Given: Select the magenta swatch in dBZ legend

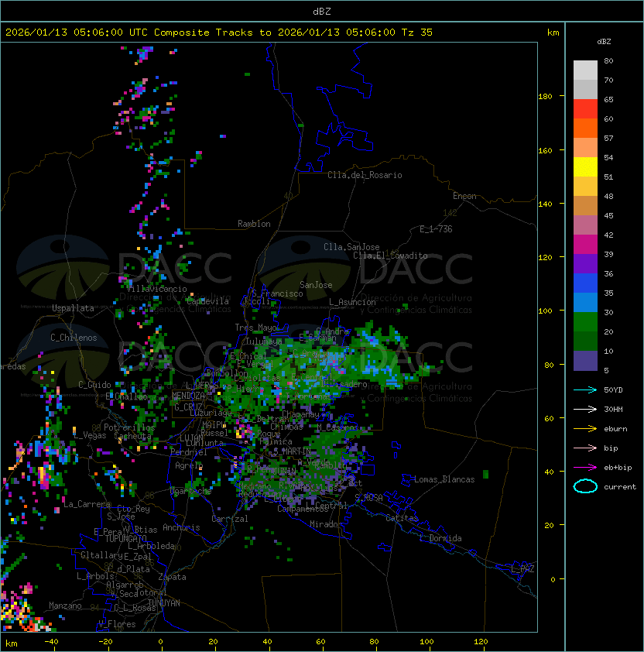Looking at the screenshot, I should [x=585, y=245].
